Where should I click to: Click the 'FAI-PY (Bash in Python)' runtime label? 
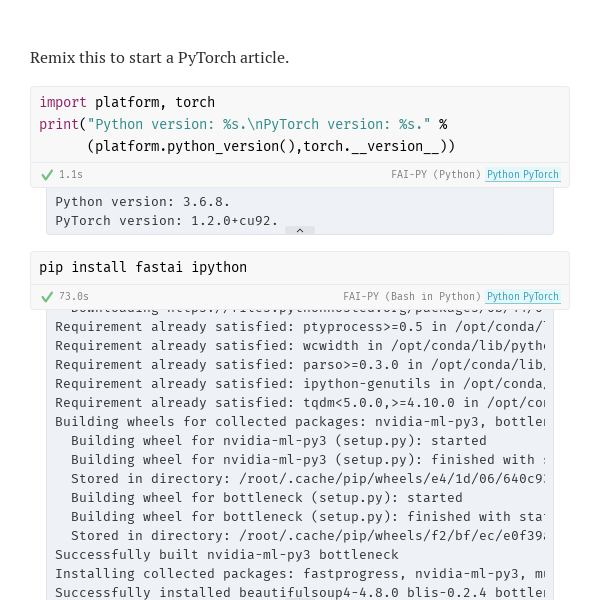(412, 297)
